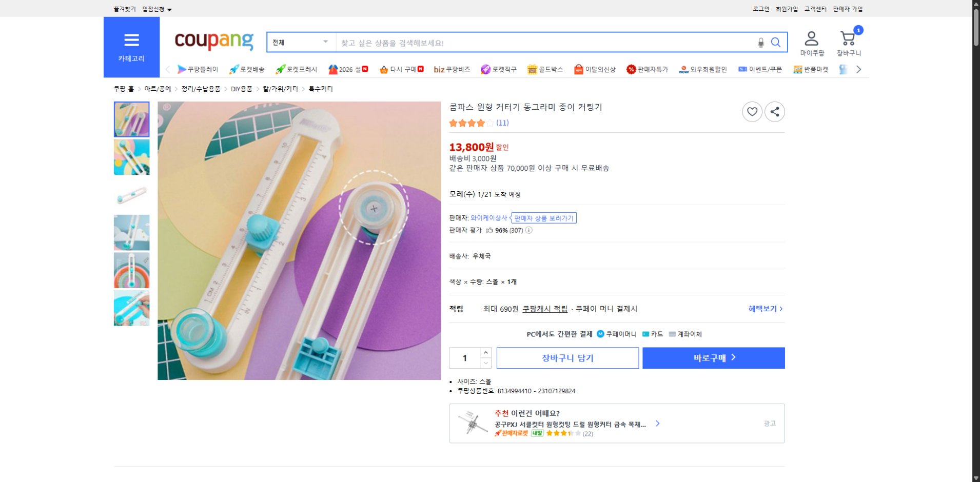Open the share options icon
980x482 pixels.
tap(775, 111)
